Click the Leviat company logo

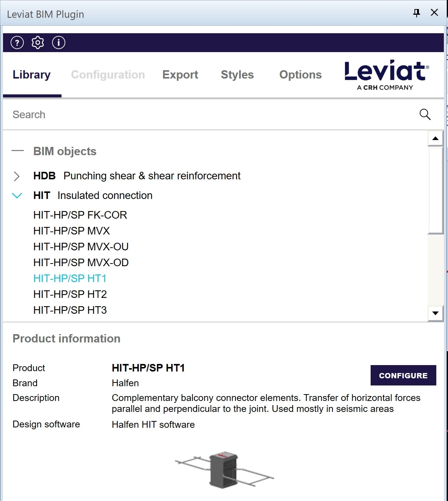coord(386,75)
